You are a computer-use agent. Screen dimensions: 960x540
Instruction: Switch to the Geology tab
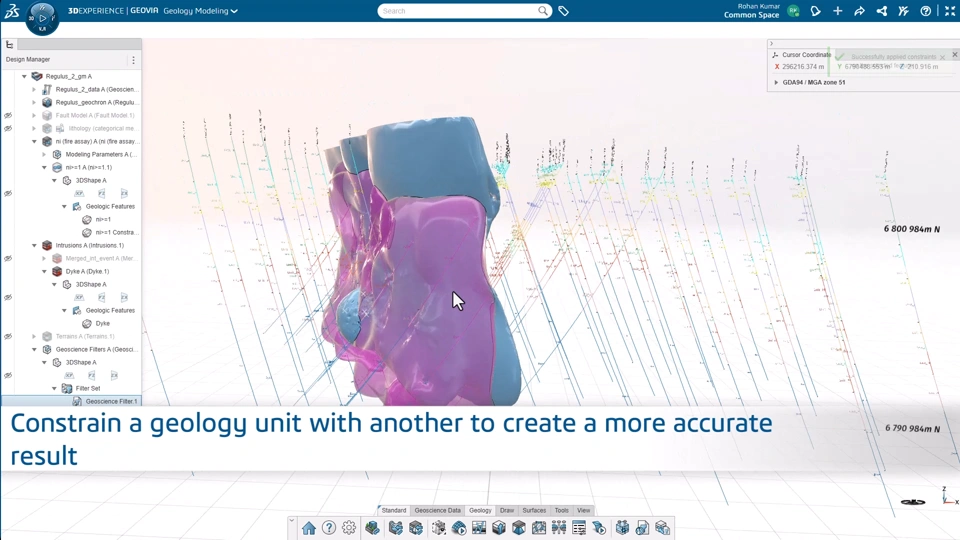[480, 510]
